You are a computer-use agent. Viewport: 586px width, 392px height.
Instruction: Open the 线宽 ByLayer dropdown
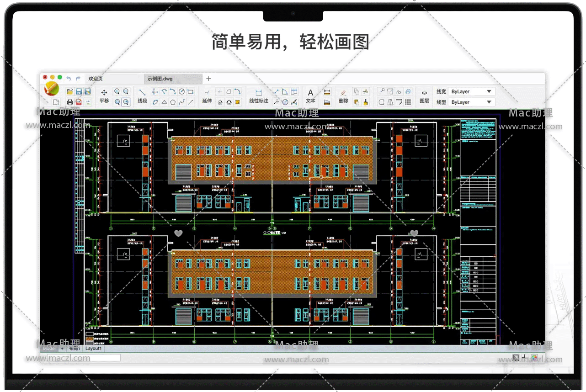click(471, 92)
